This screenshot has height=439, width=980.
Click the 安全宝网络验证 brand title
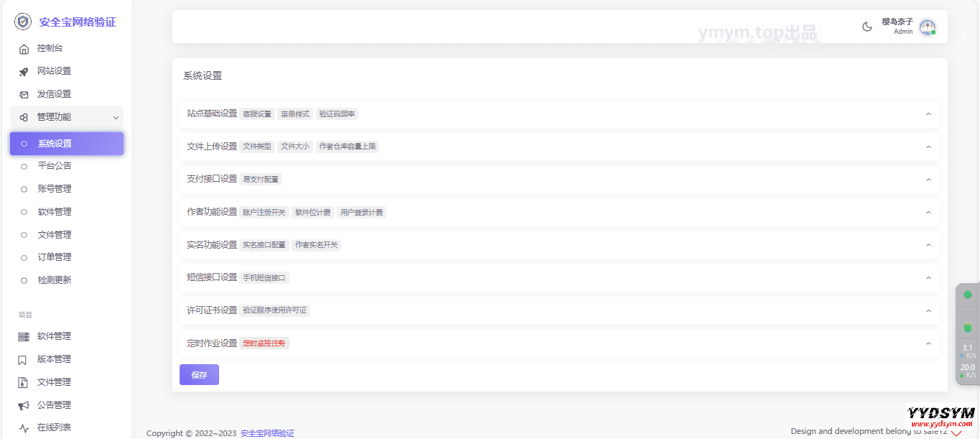click(78, 22)
